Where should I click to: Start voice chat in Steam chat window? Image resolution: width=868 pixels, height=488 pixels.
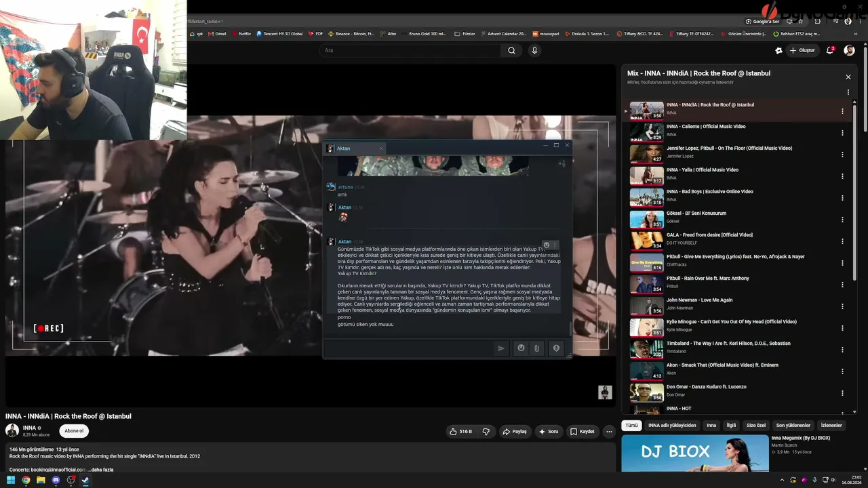click(556, 348)
